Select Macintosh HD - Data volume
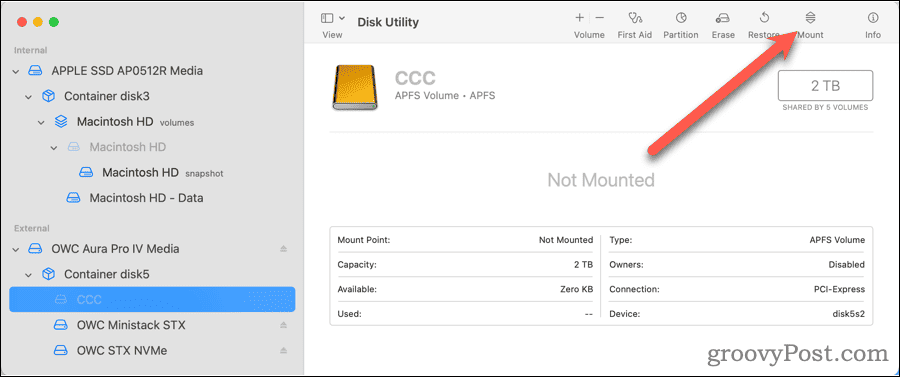The height and width of the screenshot is (377, 900). coord(146,197)
